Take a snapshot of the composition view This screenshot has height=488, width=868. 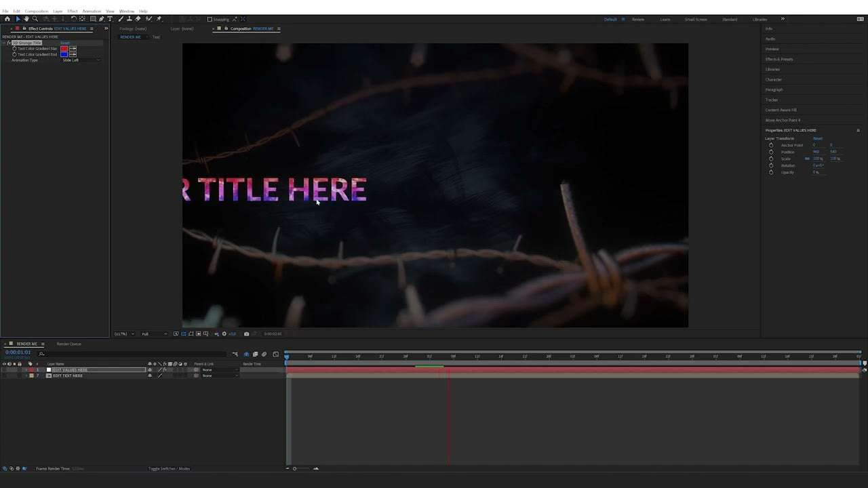(246, 333)
